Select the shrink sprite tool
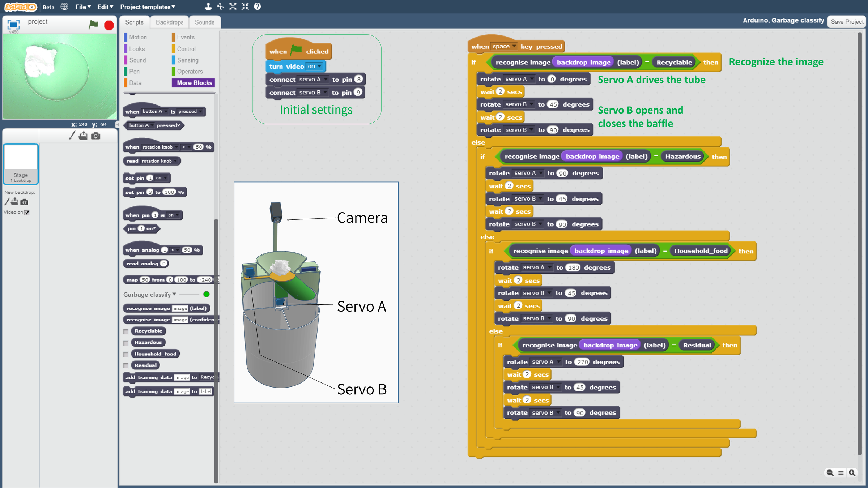Viewport: 868px width, 488px height. pyautogui.click(x=245, y=6)
